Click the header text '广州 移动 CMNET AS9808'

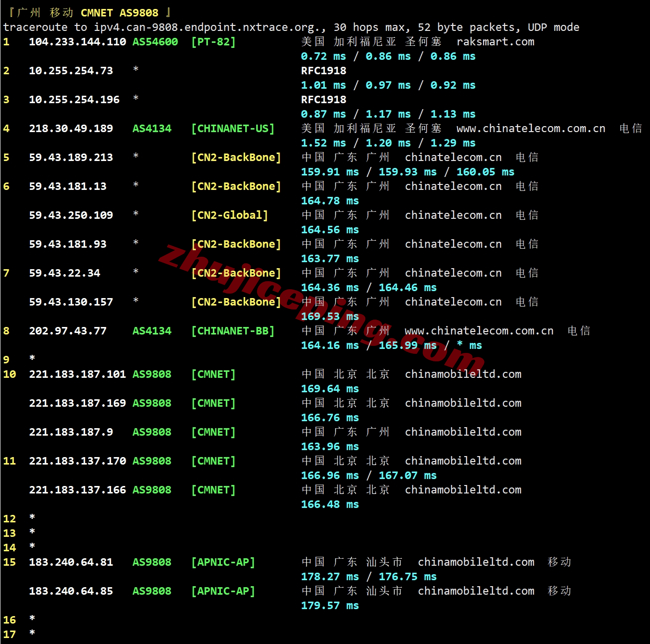[88, 13]
